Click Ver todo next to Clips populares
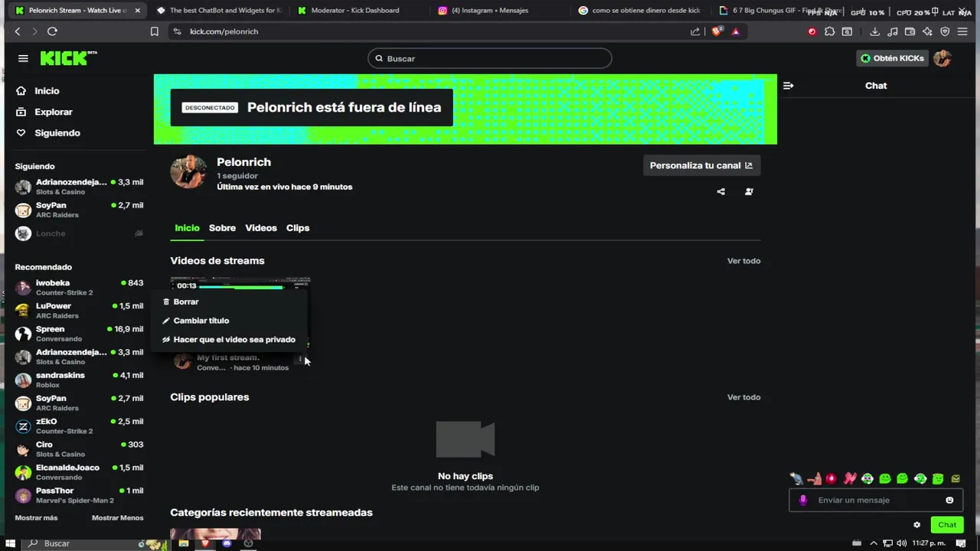 pos(743,397)
